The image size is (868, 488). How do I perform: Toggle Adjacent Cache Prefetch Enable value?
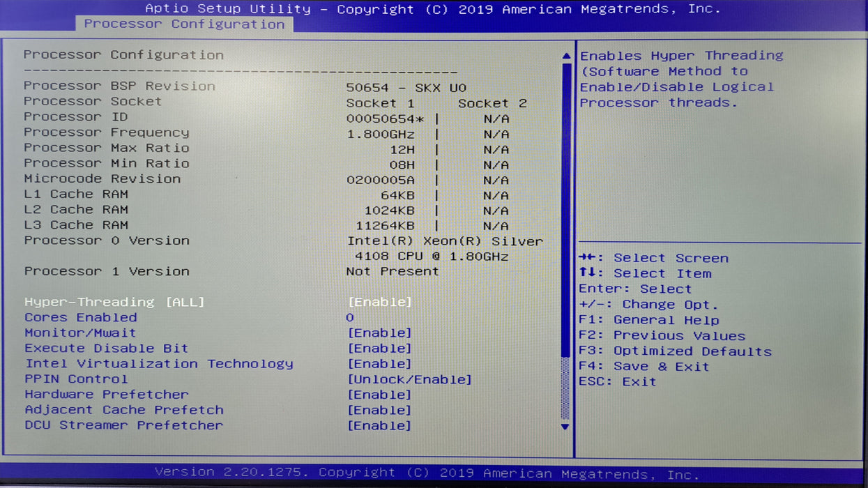380,411
